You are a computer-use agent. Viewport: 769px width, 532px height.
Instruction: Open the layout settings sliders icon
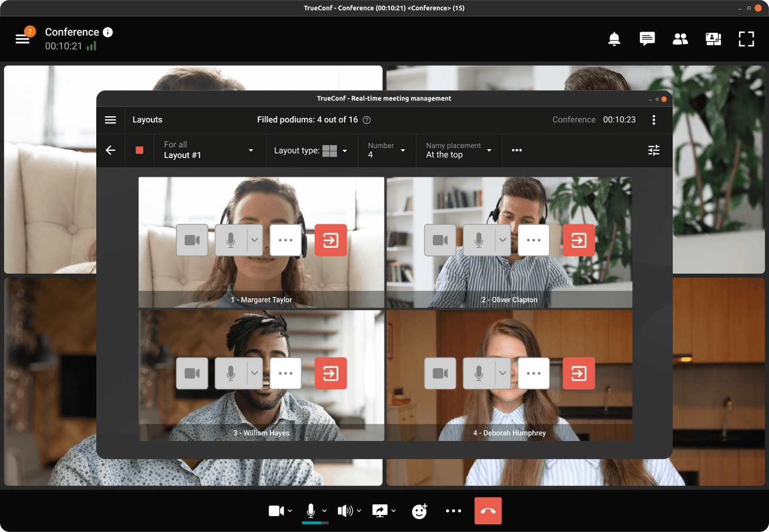click(x=653, y=150)
